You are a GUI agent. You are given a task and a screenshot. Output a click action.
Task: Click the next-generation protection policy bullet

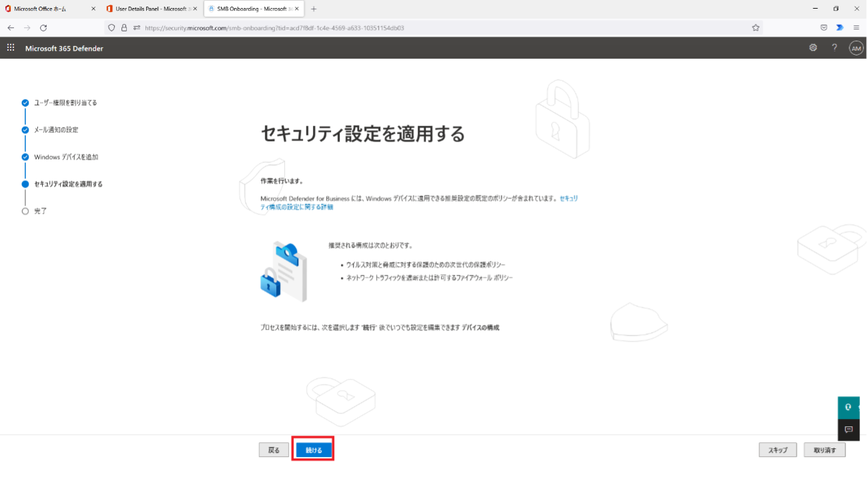(x=426, y=265)
